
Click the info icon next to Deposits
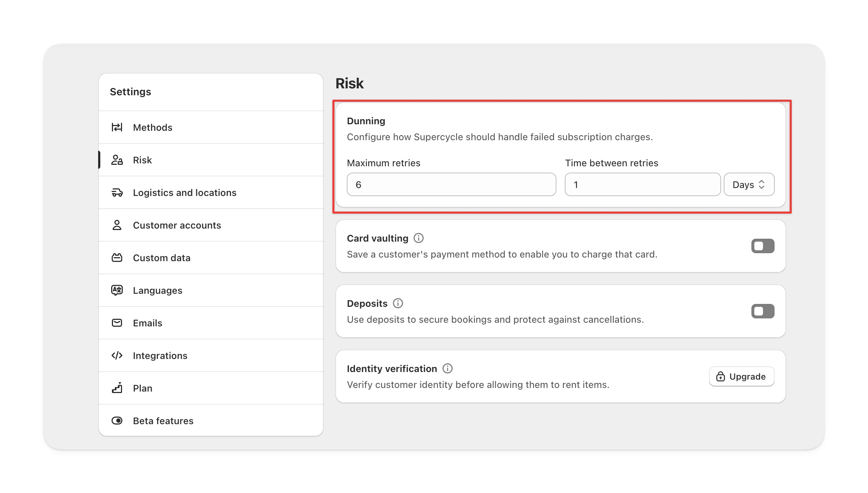point(398,303)
